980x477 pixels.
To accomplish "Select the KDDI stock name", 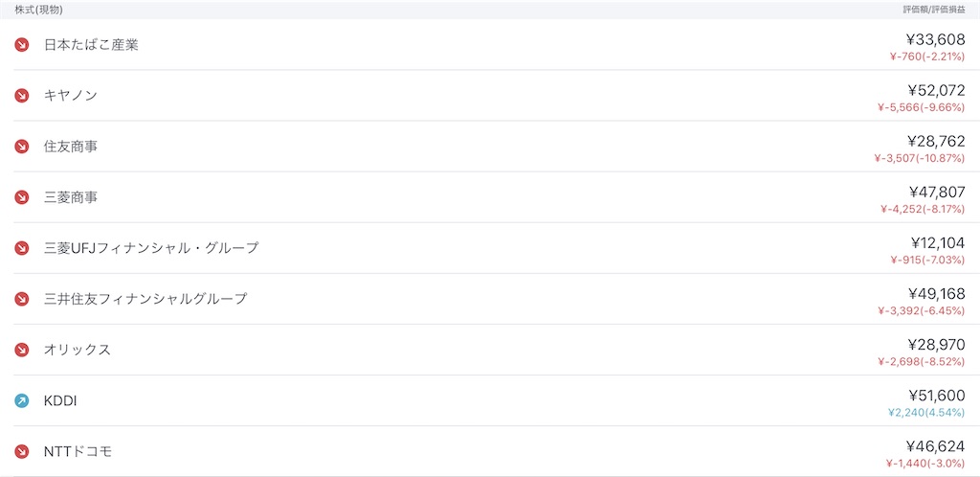I will (x=60, y=400).
